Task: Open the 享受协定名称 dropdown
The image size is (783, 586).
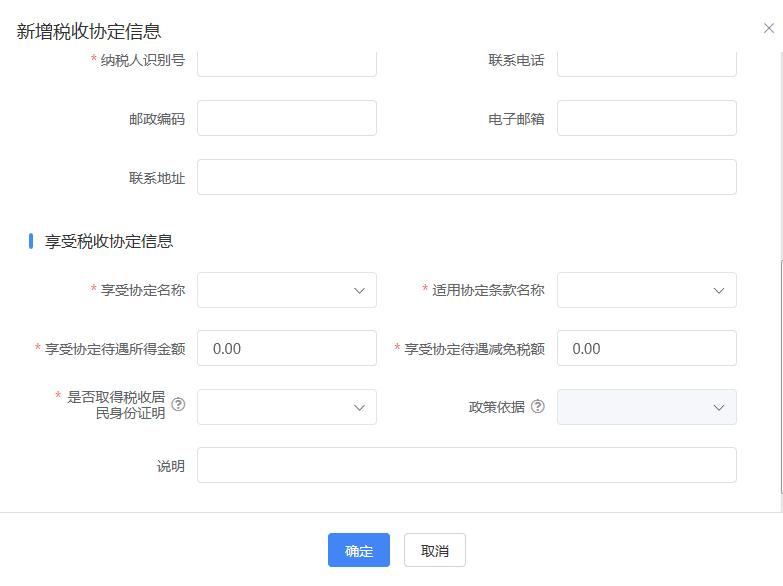Action: pyautogui.click(x=286, y=290)
